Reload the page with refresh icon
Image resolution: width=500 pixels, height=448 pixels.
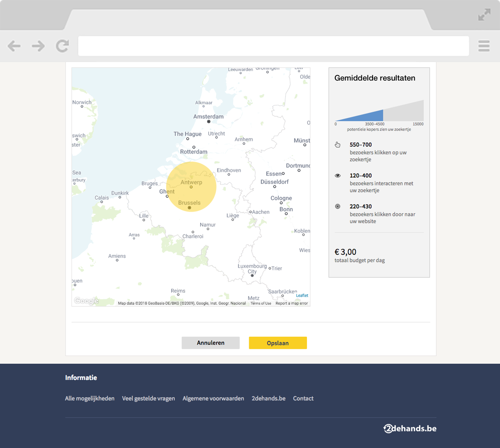62,46
